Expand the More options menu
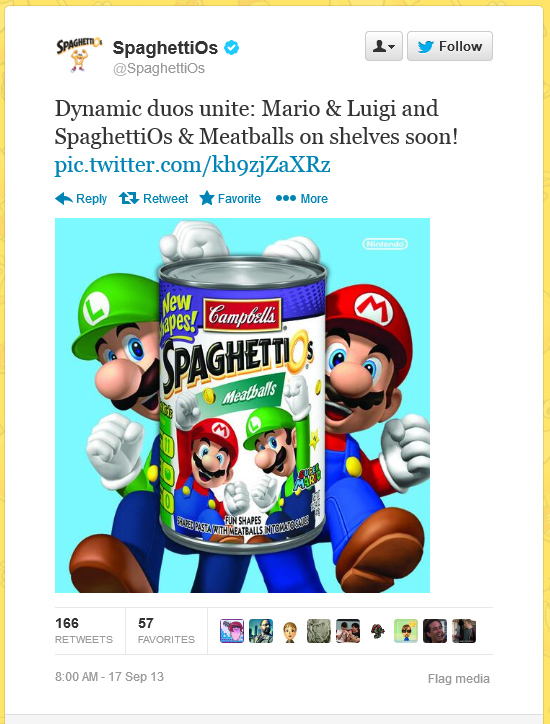Viewport: 550px width, 724px height. (x=302, y=199)
